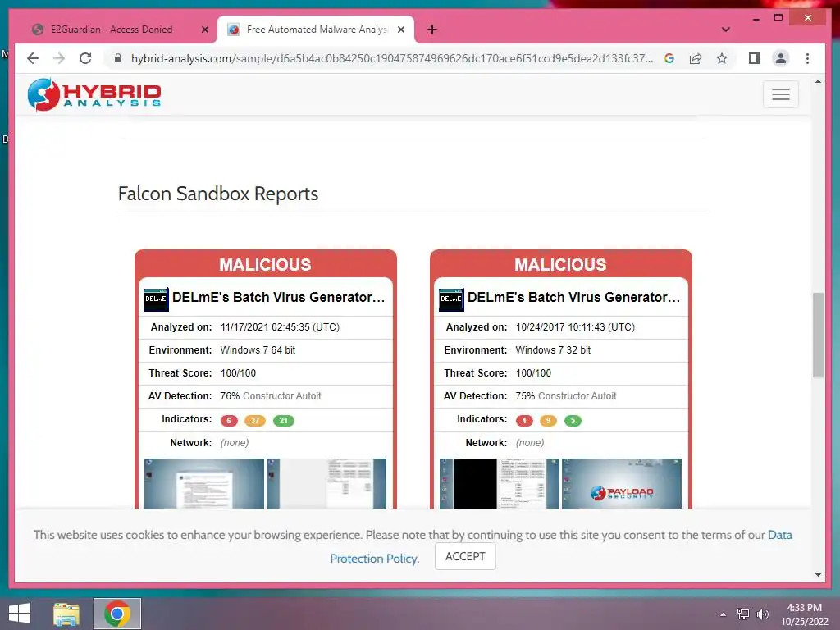
Task: Click the 76% Constructor.Autoit detection text
Action: (x=271, y=396)
